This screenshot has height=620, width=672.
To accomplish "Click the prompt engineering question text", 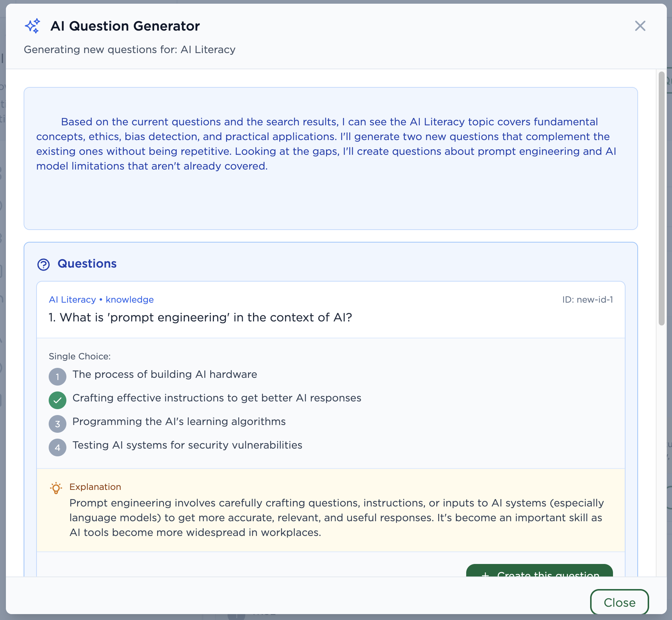I will click(200, 317).
